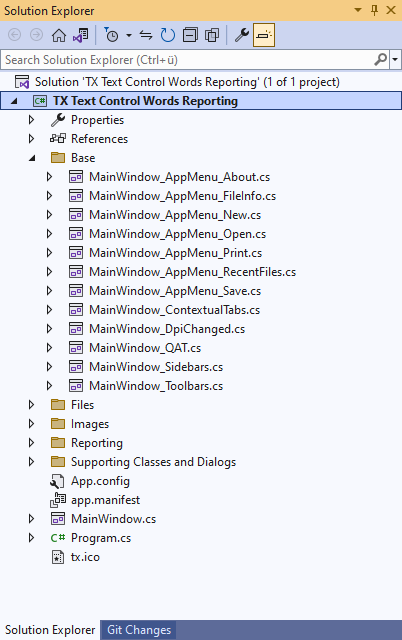The width and height of the screenshot is (402, 640).
Task: Toggle the highlighted Preview Selected Items button
Action: tap(264, 35)
